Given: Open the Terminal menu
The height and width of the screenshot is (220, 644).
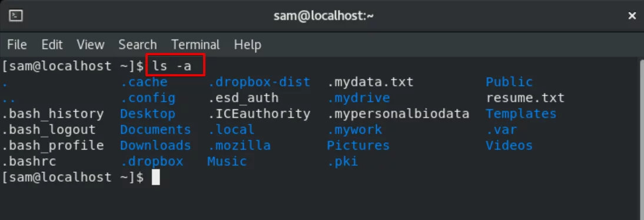Looking at the screenshot, I should (195, 44).
